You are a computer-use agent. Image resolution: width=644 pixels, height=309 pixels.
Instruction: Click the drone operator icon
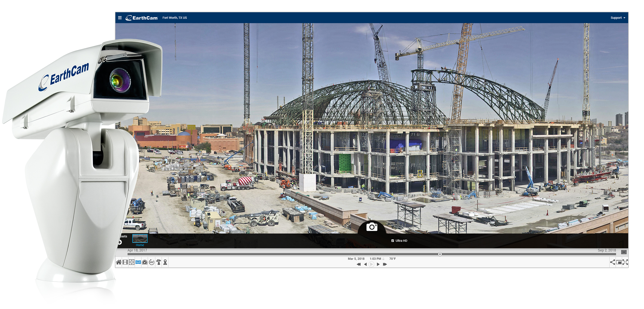[158, 262]
